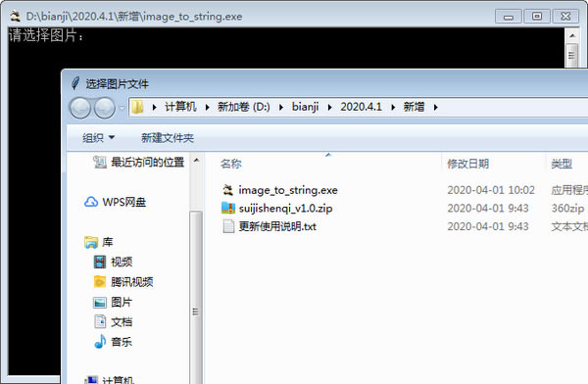The height and width of the screenshot is (384, 588).
Task: Select the image_to_string.exe file icon
Action: pos(228,190)
